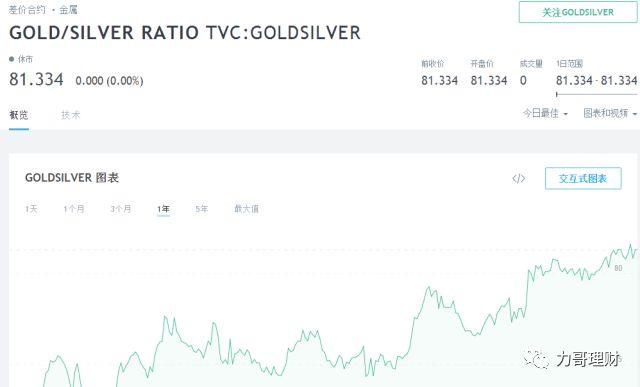Open the 交互式图表 interactive chart

pos(583,178)
